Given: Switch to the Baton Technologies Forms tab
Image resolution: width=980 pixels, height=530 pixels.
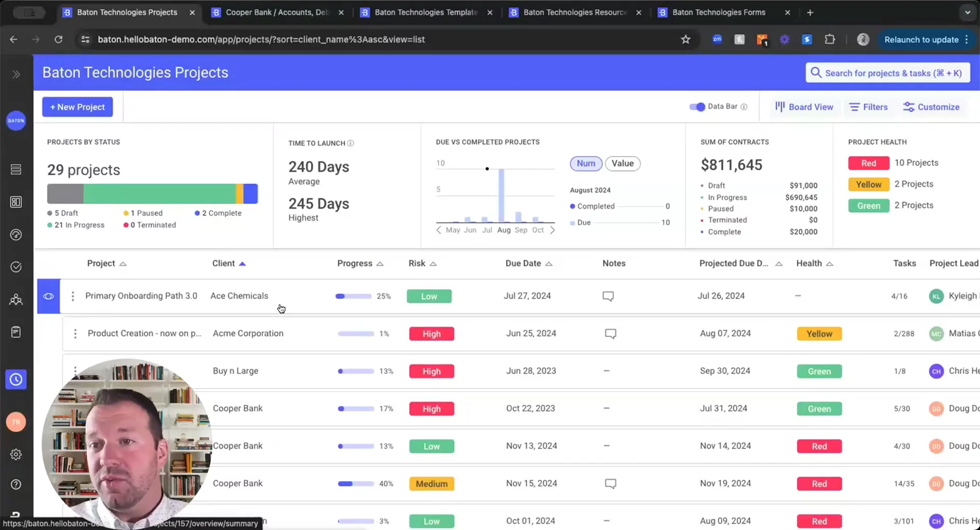Looking at the screenshot, I should (x=718, y=12).
